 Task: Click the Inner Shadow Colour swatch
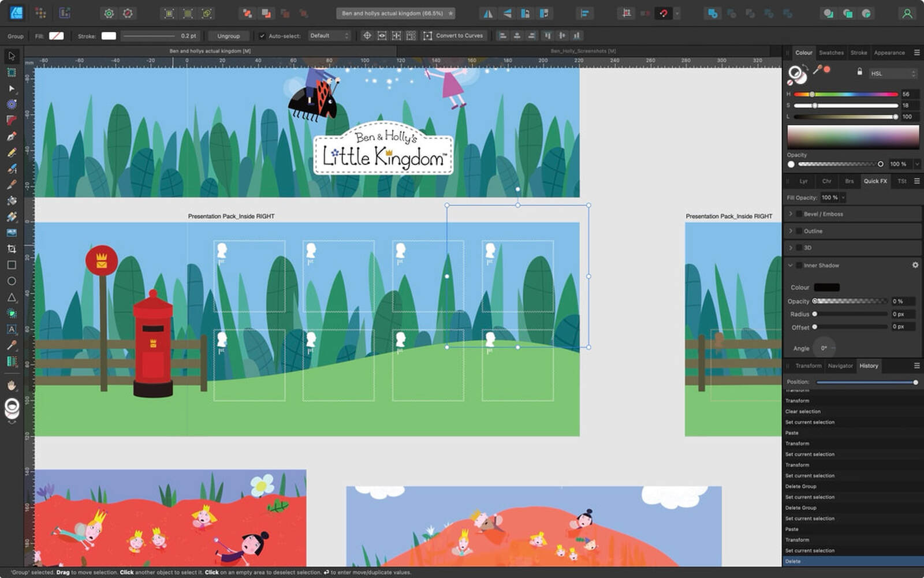tap(826, 288)
